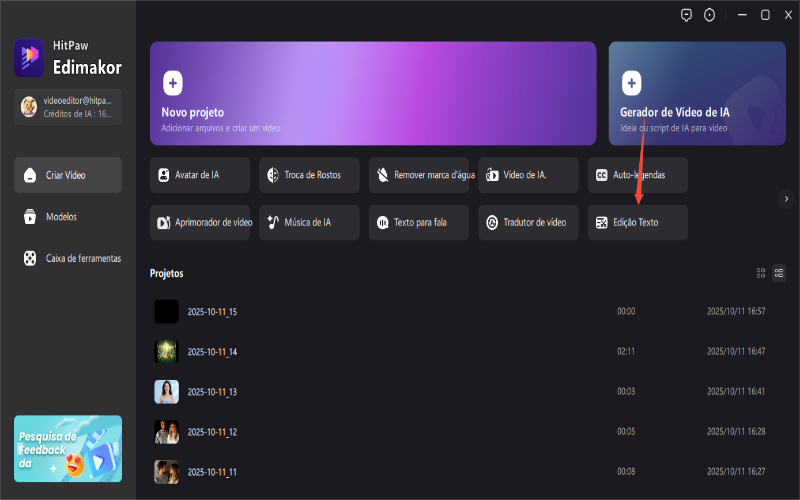Maximize the Edimakor window
This screenshot has width=800, height=500.
tap(765, 15)
